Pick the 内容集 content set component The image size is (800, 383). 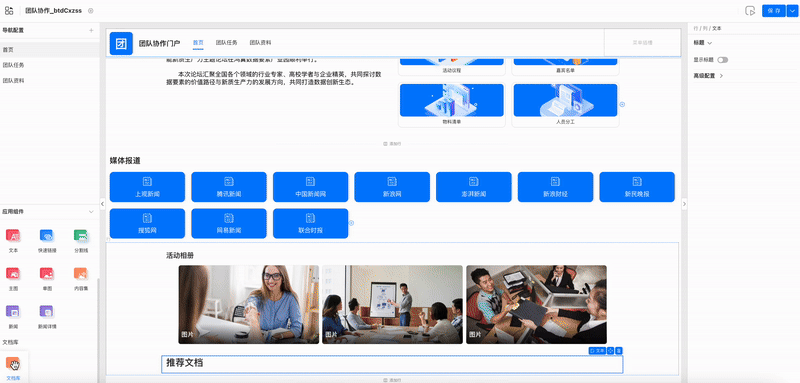point(81,273)
